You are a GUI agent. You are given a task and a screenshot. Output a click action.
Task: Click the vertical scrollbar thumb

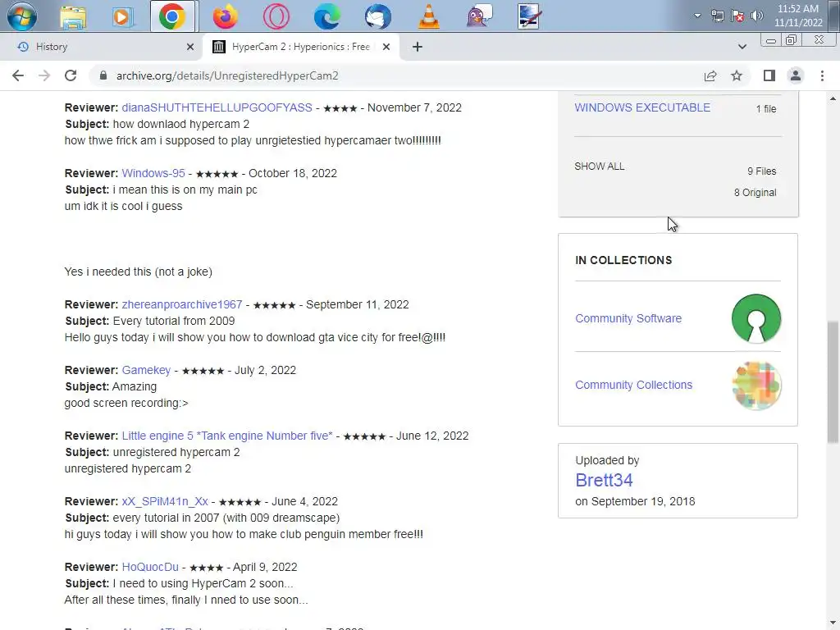click(833, 382)
